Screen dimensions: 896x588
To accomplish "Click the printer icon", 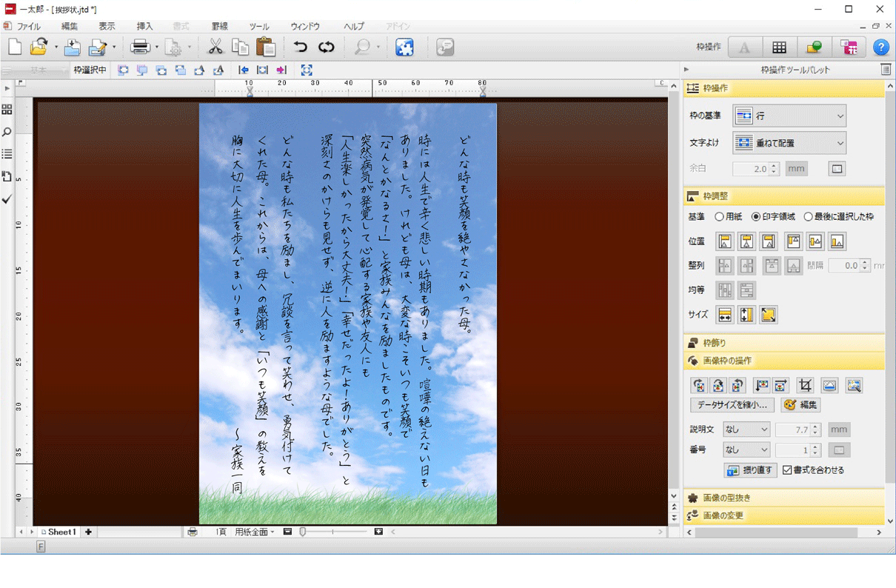I will [x=140, y=47].
